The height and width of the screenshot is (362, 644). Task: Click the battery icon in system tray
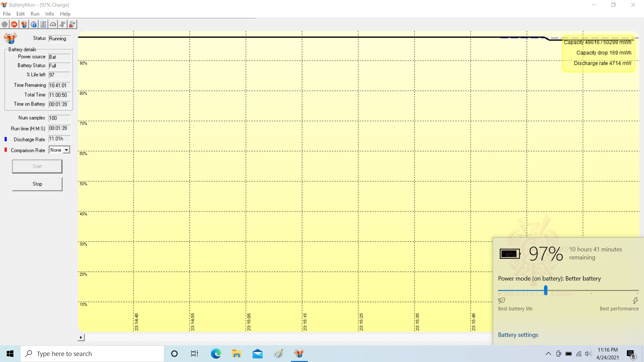tap(569, 354)
